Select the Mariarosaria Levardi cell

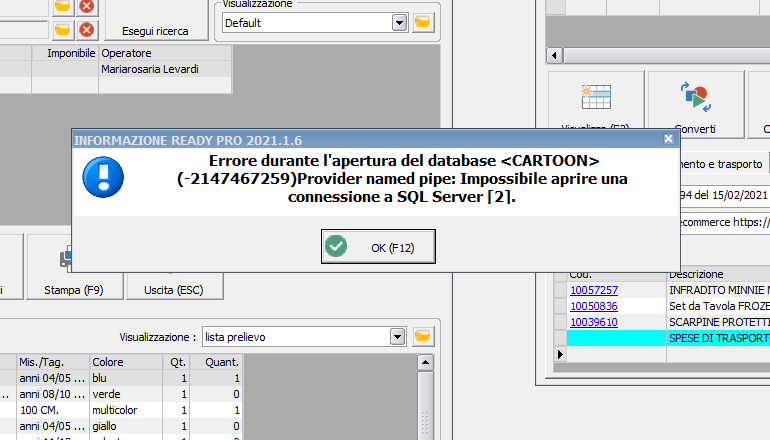(x=165, y=69)
